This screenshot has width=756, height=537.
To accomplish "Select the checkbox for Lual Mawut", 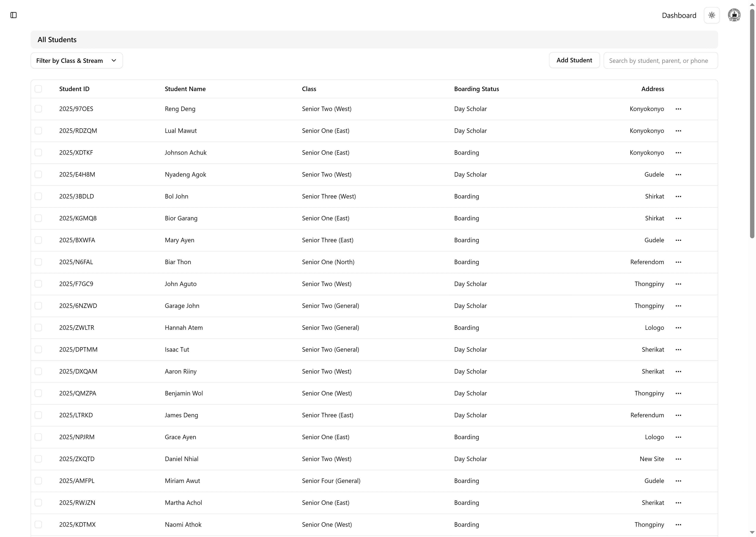I will [x=38, y=131].
